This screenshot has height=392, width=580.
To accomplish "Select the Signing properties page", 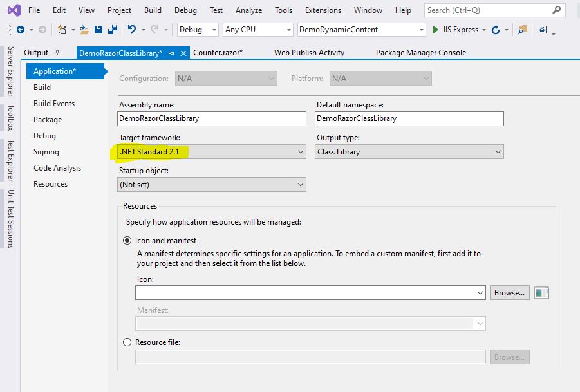I will 46,152.
